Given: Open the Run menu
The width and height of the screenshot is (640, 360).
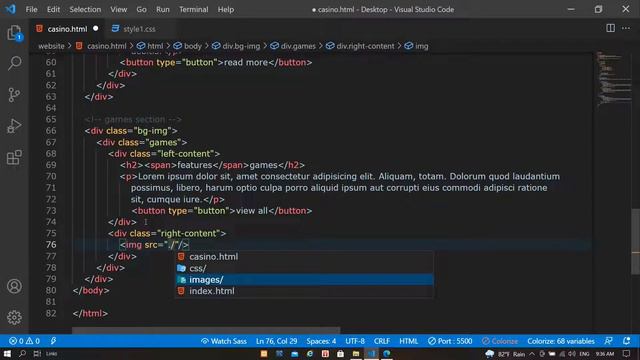Looking at the screenshot, I should [162, 9].
